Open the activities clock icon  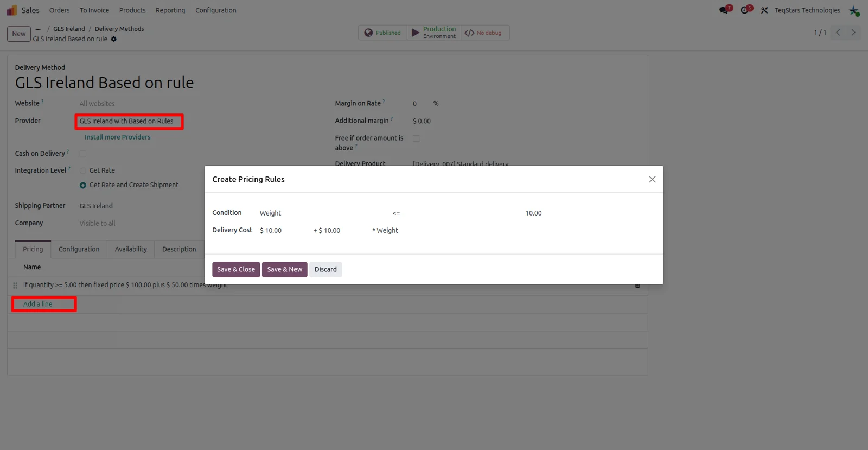click(x=746, y=10)
